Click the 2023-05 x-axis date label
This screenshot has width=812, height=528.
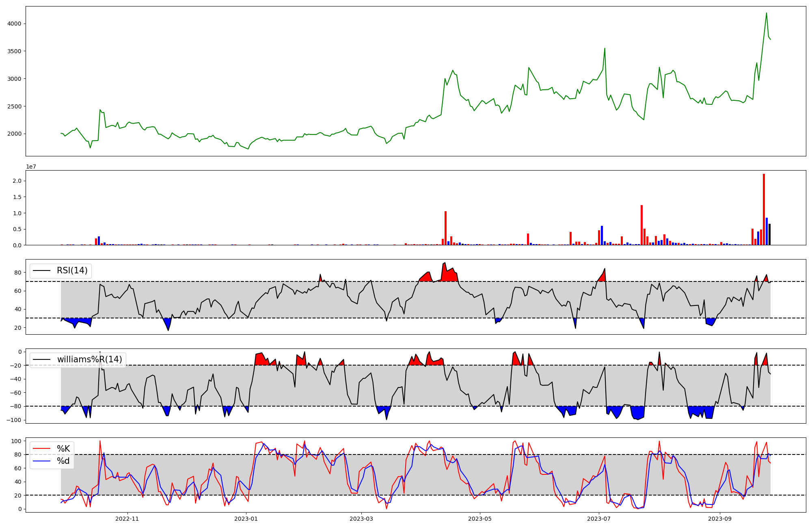click(x=480, y=519)
